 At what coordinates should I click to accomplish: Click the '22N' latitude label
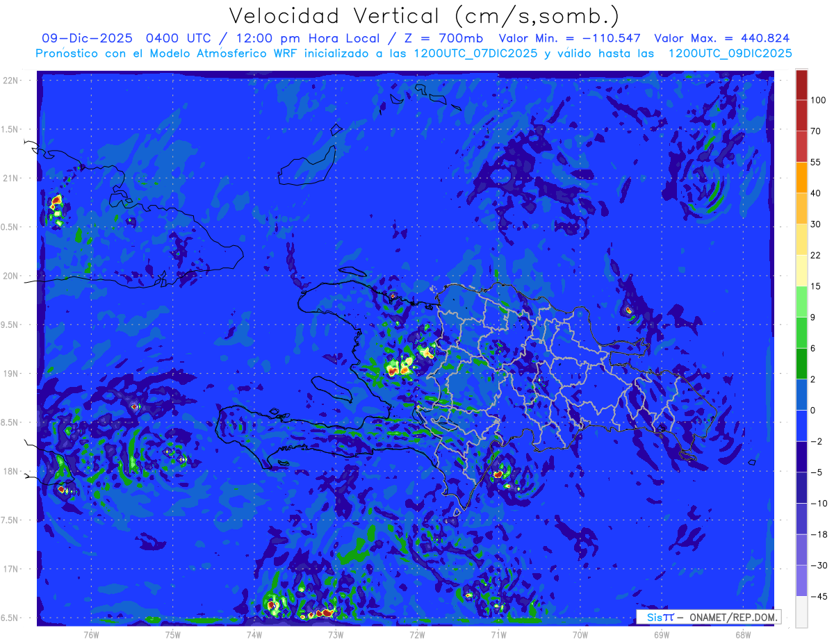11,81
